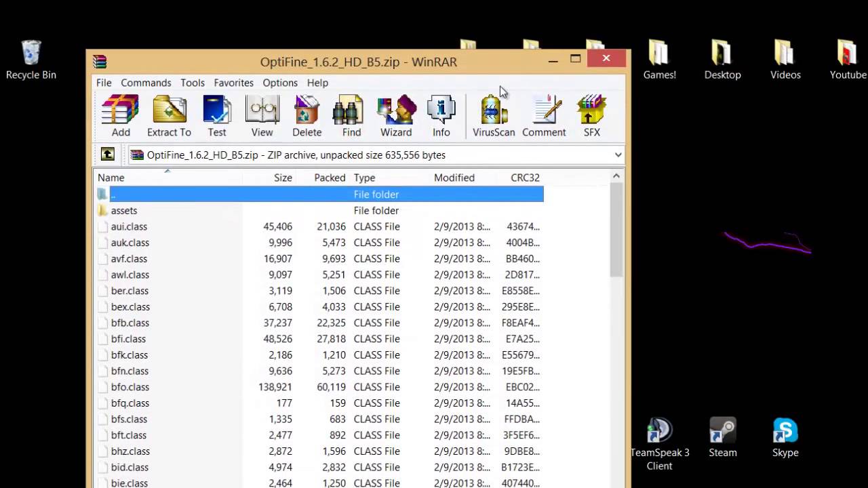
Task: Open the Videos desktop folder
Action: click(x=785, y=60)
